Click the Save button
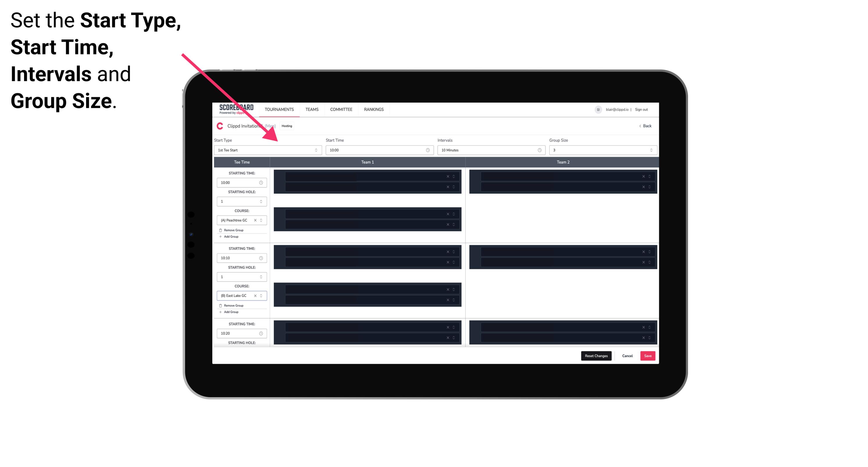This screenshot has height=467, width=868. [x=648, y=355]
